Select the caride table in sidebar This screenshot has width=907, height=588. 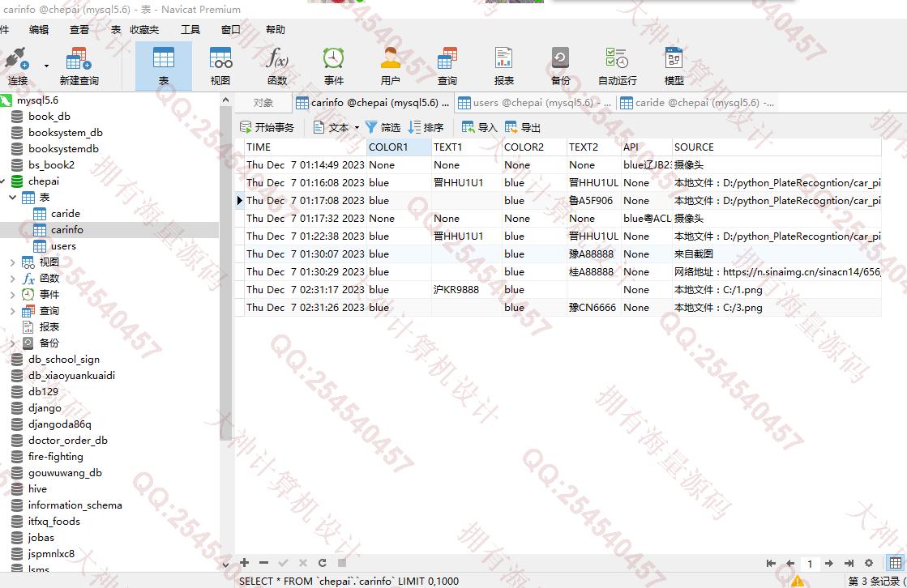pos(65,213)
